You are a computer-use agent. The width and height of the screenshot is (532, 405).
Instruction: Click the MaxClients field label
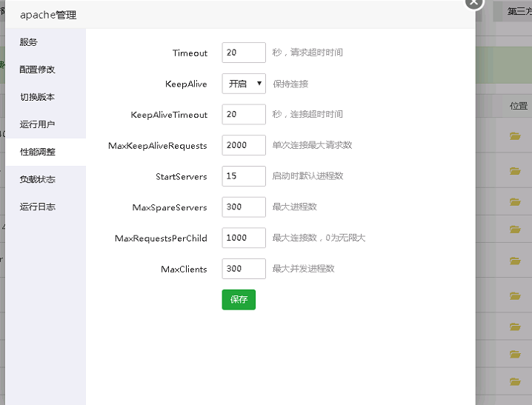[x=184, y=270]
